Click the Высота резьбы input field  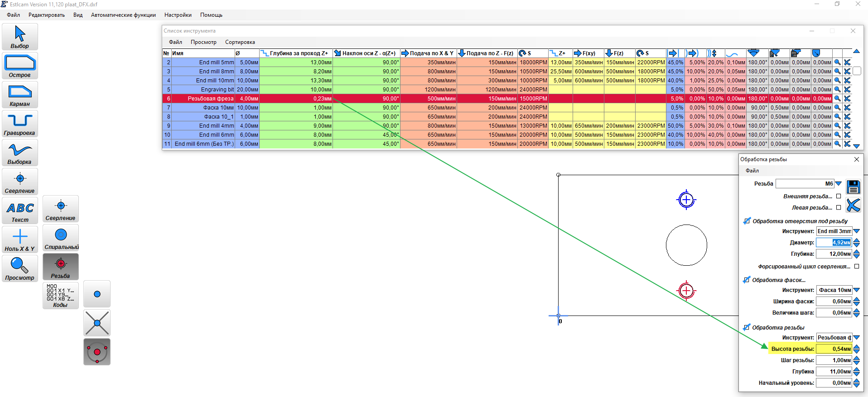(x=834, y=349)
